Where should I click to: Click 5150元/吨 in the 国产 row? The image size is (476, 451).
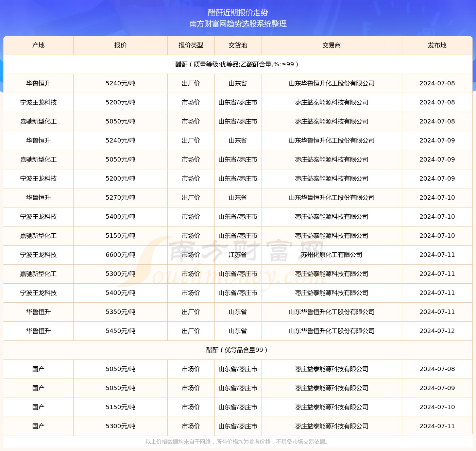(120, 407)
